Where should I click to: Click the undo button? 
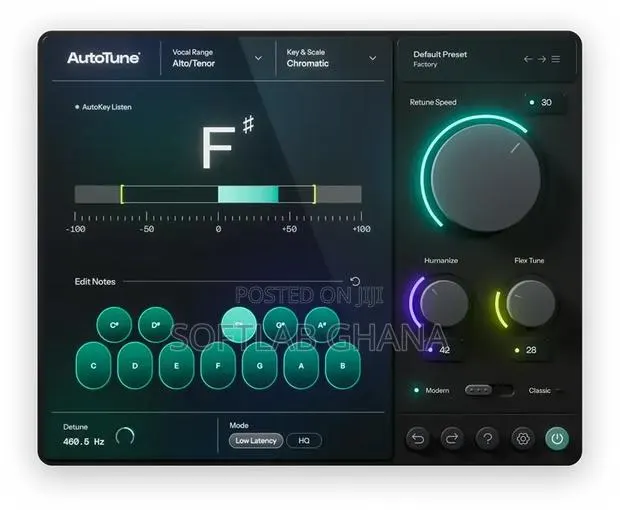(418, 438)
